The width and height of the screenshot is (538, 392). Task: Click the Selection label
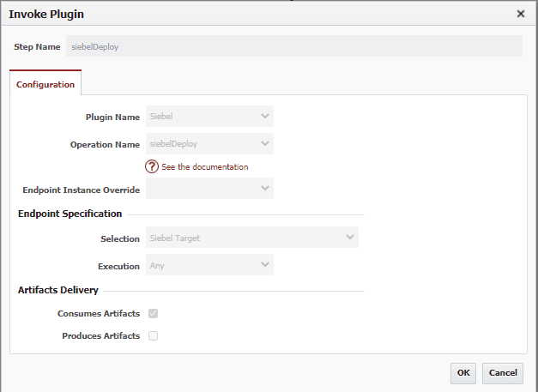pyautogui.click(x=120, y=238)
